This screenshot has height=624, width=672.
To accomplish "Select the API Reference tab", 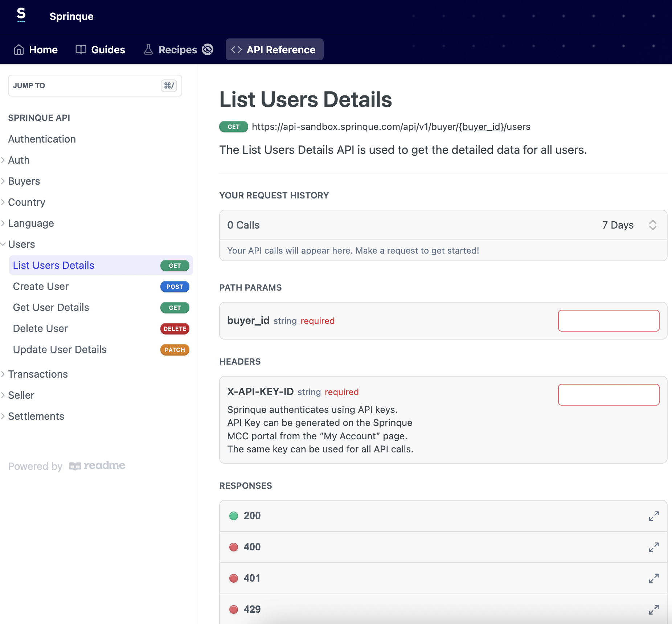I will tap(275, 49).
